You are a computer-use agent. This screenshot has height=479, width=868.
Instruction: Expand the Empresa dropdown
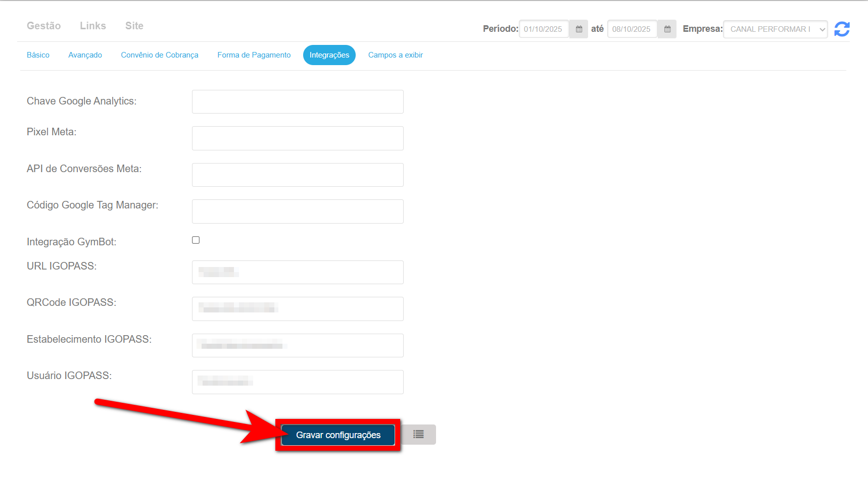click(775, 29)
